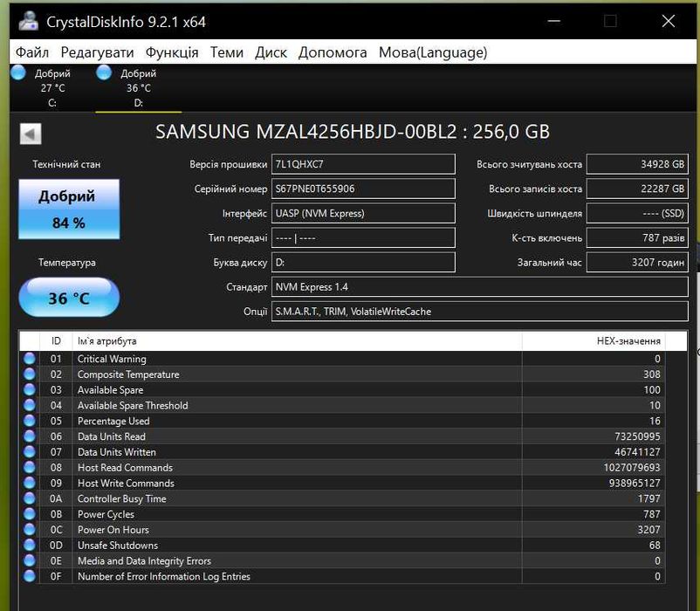This screenshot has height=611, width=700.
Task: Click the HEX-значення column header
Action: 594,341
